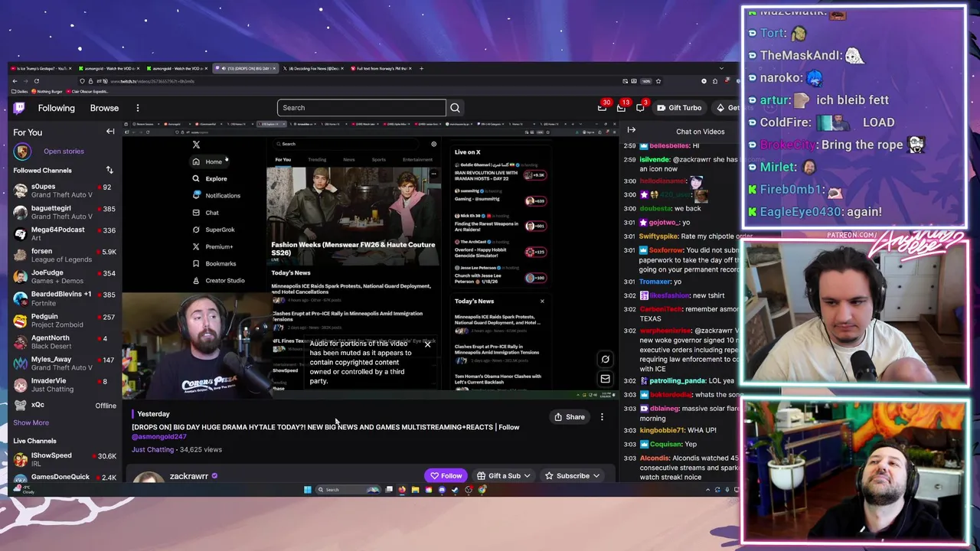The image size is (980, 551).
Task: Open the video options three-dot menu
Action: pos(602,417)
